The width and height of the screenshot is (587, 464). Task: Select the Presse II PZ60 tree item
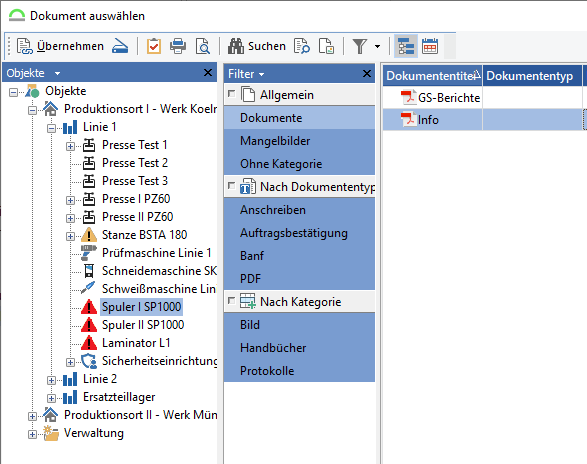[137, 217]
